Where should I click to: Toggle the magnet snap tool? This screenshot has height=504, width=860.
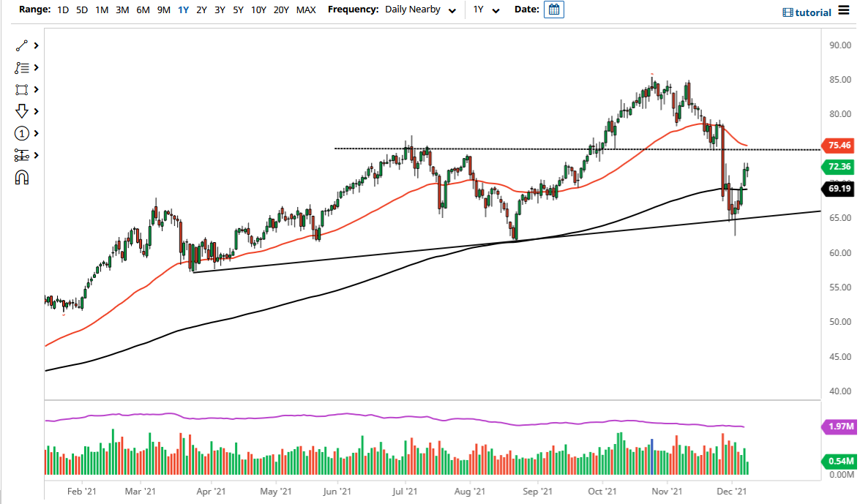20,177
